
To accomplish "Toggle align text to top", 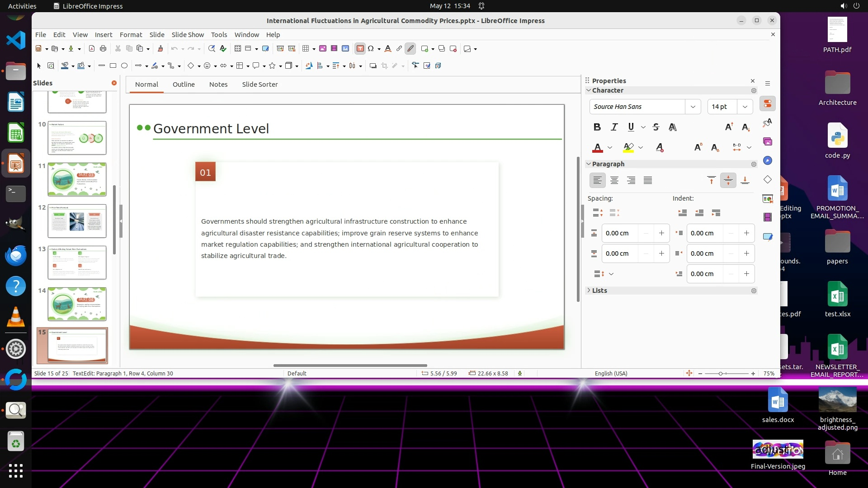I will 711,180.
